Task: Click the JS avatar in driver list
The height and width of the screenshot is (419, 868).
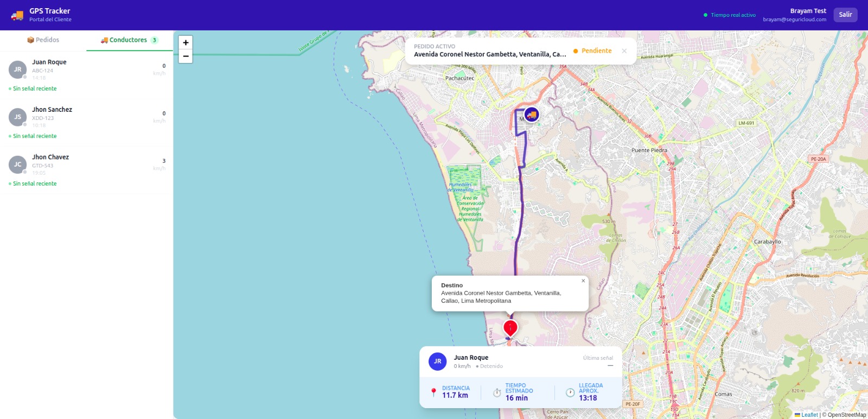Action: pyautogui.click(x=18, y=117)
